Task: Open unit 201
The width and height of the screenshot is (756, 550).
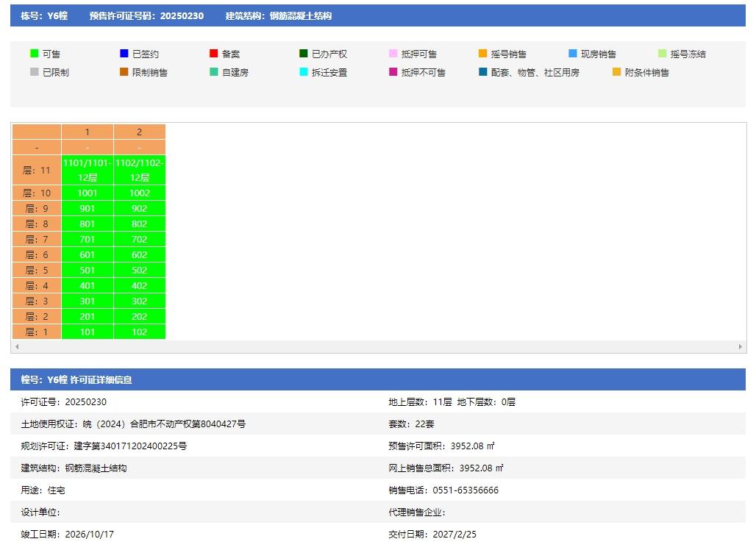Action: 88,317
